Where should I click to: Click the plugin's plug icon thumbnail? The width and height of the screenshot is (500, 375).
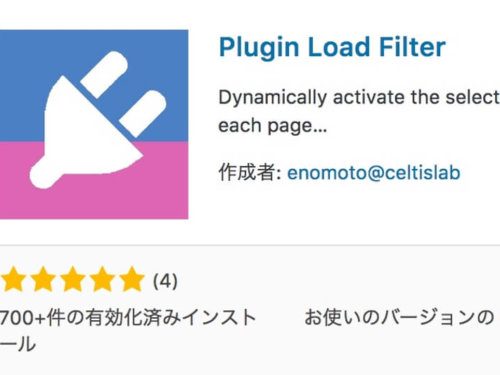(x=94, y=124)
